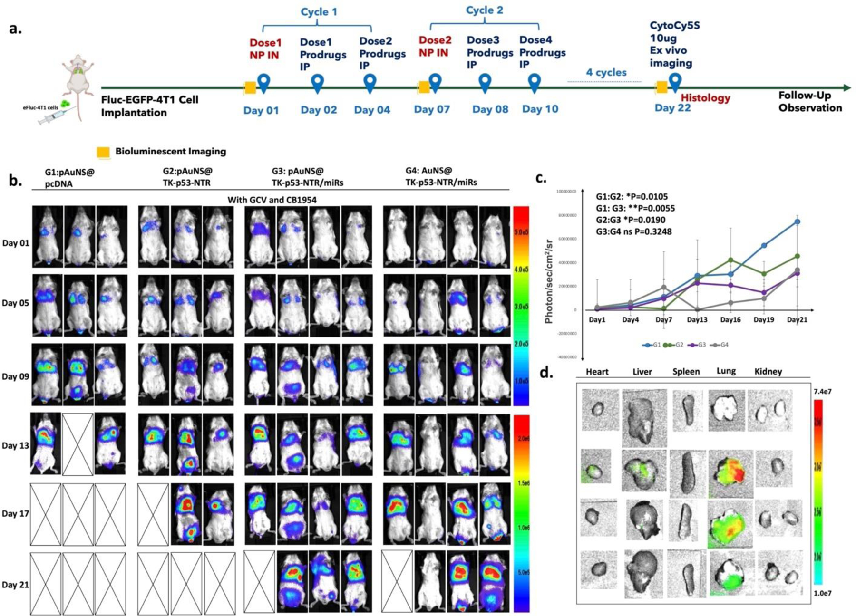Click the 'Photon/sec/cm²/sr' y-axis title
856x616 pixels.
tap(549, 281)
